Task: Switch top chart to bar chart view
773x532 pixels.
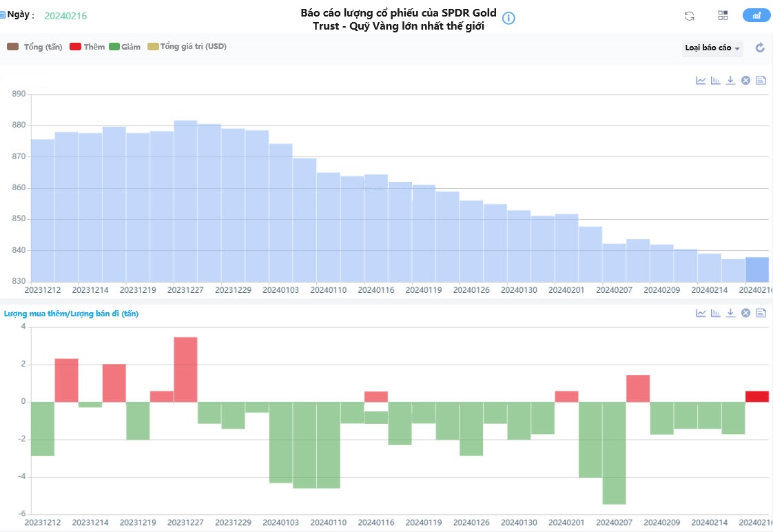Action: pos(715,81)
